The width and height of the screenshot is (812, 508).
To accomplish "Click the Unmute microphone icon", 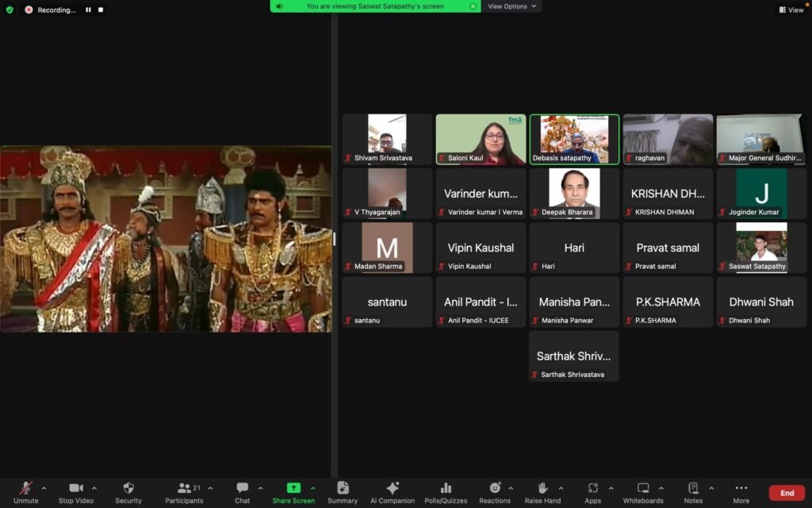I will coord(26,488).
